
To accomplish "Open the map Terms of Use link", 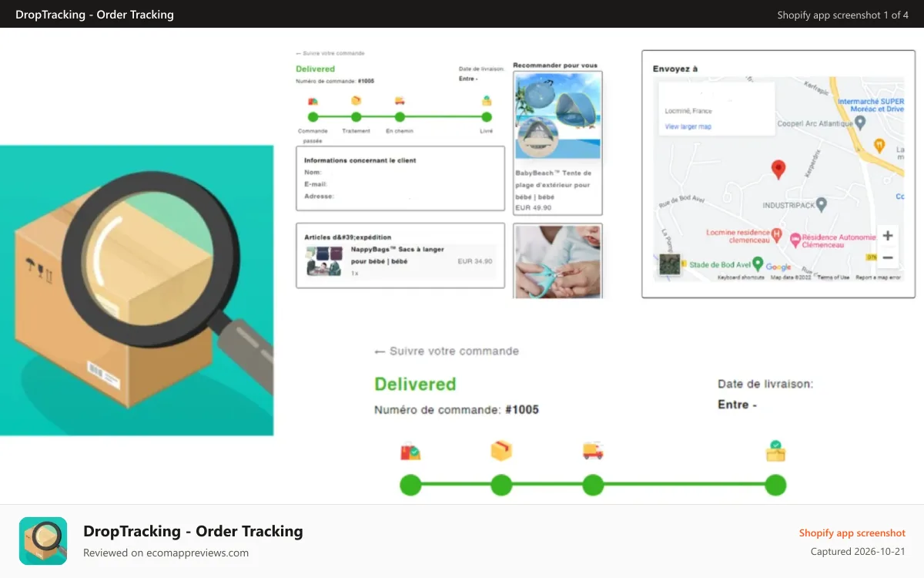I will (x=833, y=277).
